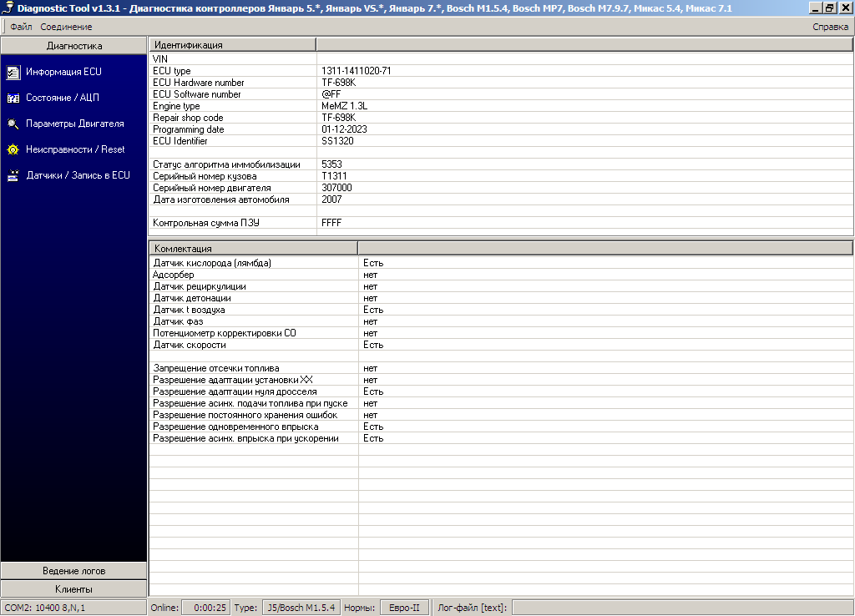
Task: Click the Параметры Двигателя magnifier icon
Action: tap(13, 124)
